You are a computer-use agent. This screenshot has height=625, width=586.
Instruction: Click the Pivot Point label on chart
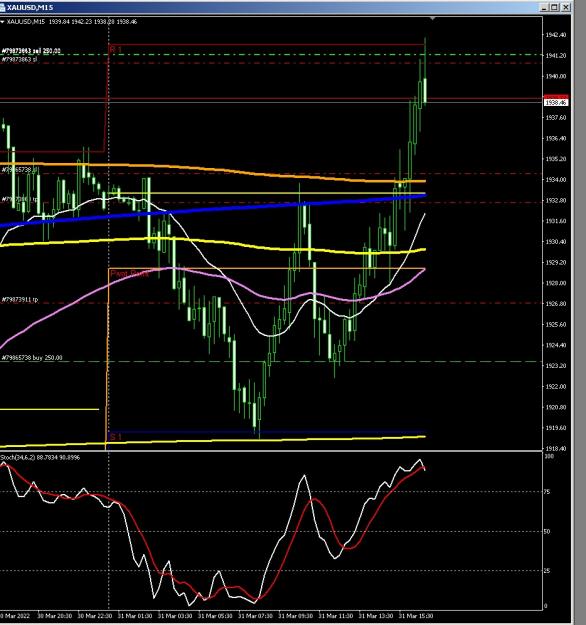click(x=129, y=273)
